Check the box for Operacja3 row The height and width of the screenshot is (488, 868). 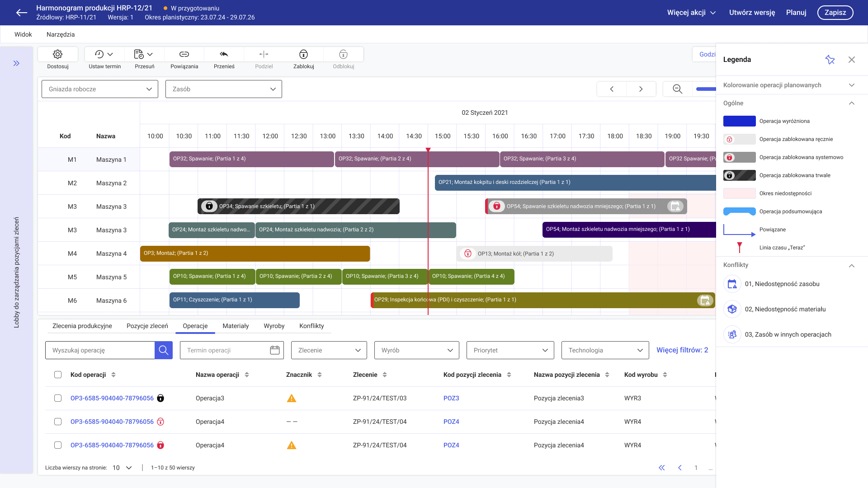click(x=58, y=398)
